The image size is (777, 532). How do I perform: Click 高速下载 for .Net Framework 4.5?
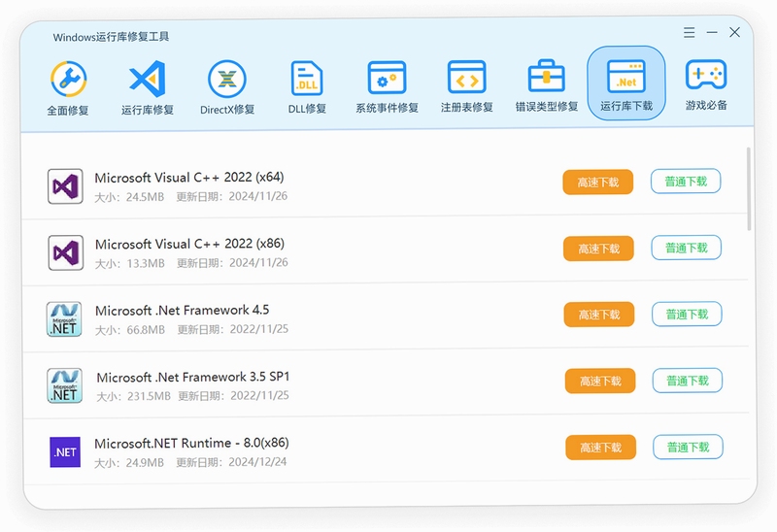click(599, 315)
